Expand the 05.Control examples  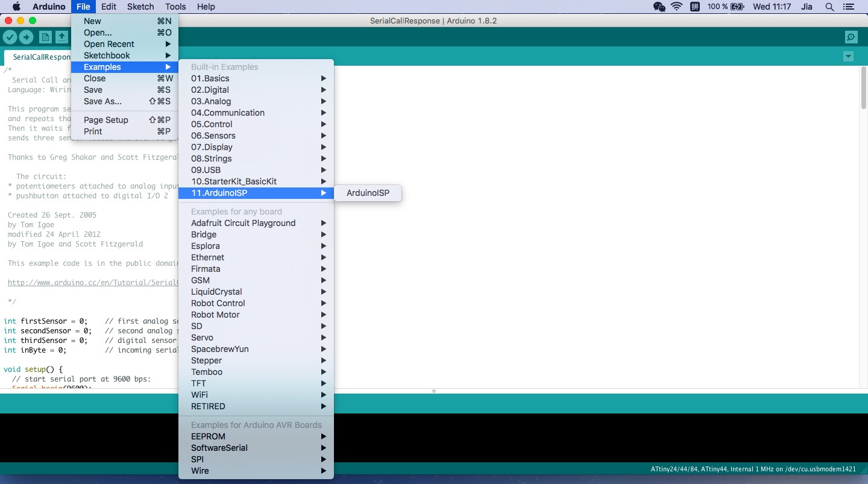(x=256, y=124)
